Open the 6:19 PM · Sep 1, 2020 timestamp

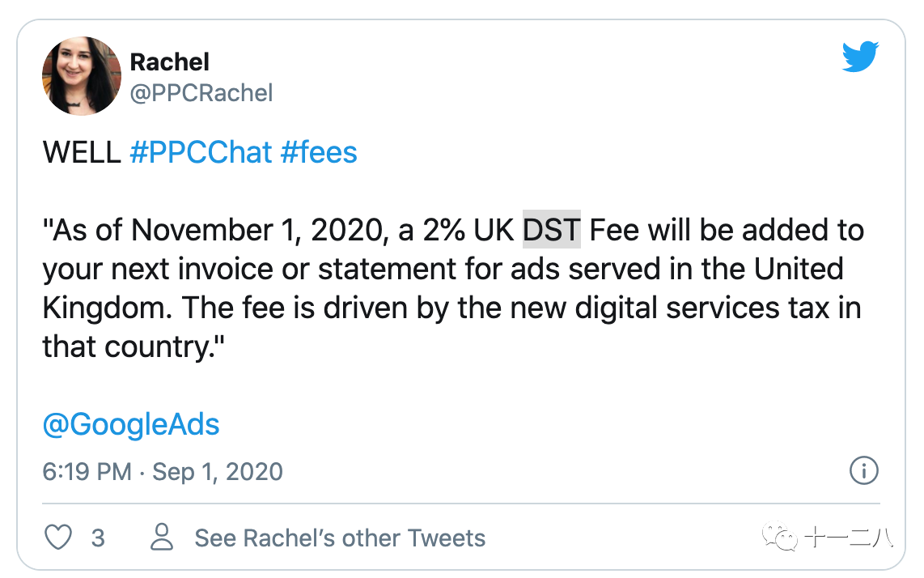pos(163,471)
